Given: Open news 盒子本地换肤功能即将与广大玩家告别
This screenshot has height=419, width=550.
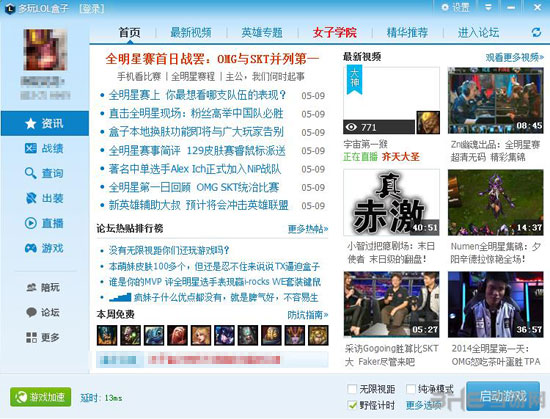Looking at the screenshot, I should tap(196, 132).
